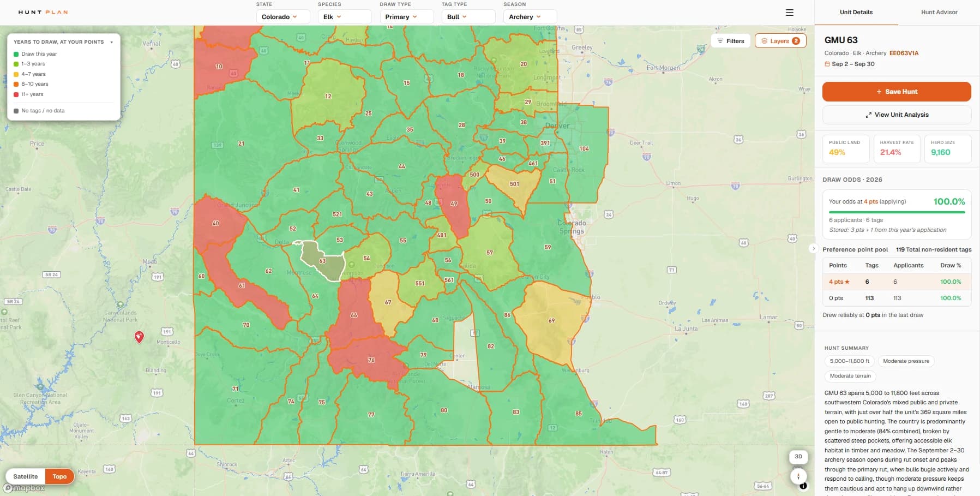This screenshot has width=980, height=496.
Task: Open the hamburger menu icon
Action: (789, 13)
